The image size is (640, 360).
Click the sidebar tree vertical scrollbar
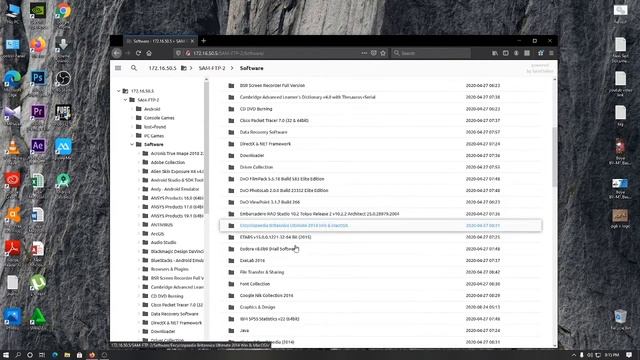[206, 147]
